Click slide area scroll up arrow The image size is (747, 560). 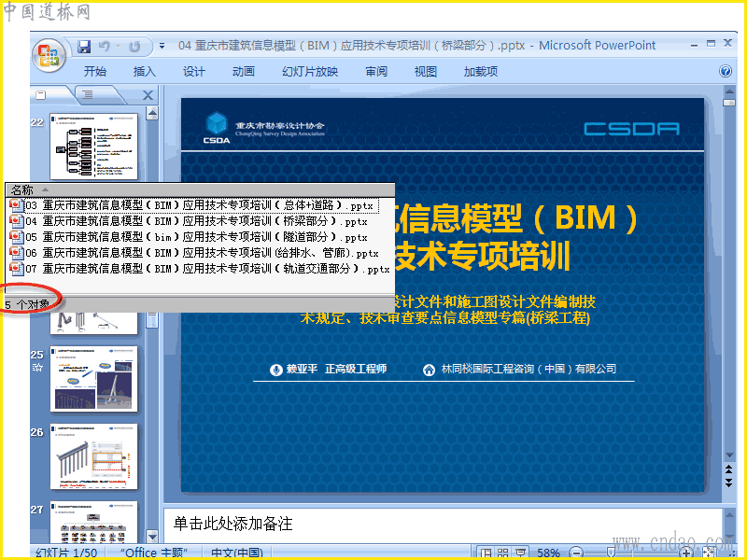[x=729, y=91]
